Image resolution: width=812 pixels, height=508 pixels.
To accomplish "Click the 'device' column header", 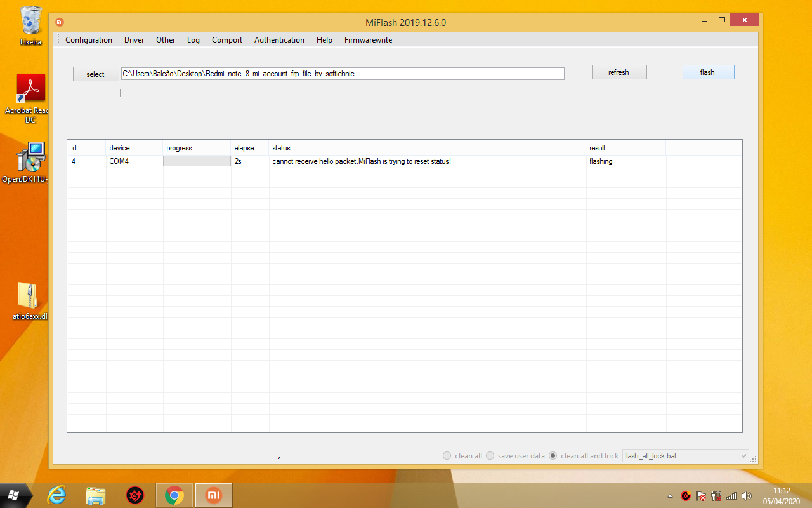I will [x=134, y=148].
